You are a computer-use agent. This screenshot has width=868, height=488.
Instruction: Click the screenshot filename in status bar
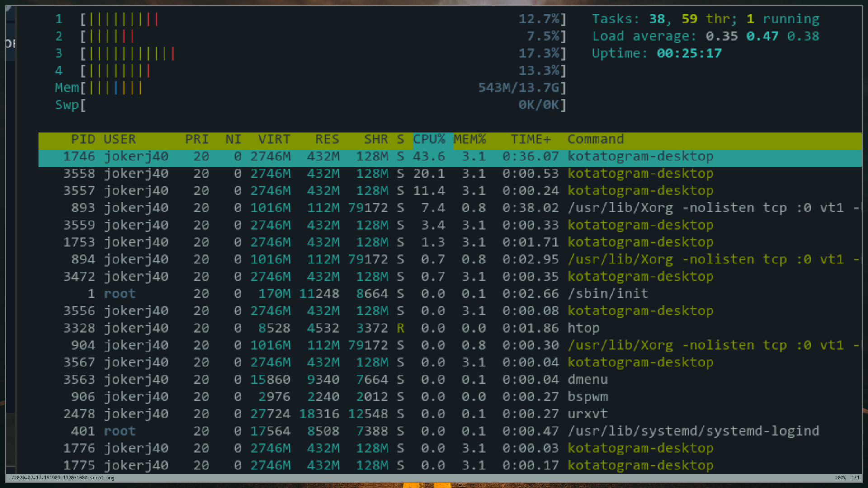pos(62,478)
